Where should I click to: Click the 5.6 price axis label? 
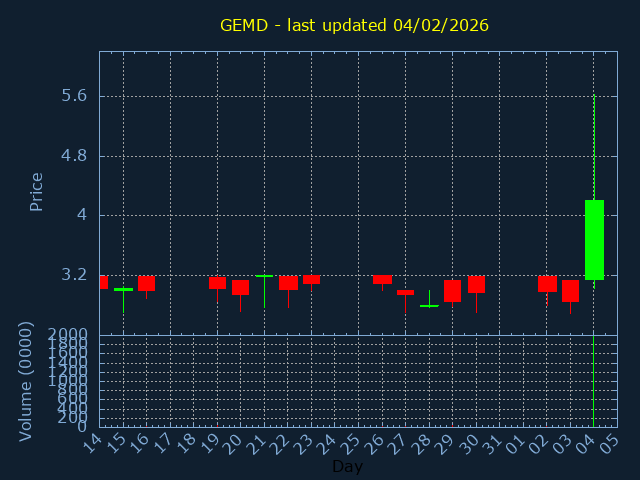(x=74, y=96)
